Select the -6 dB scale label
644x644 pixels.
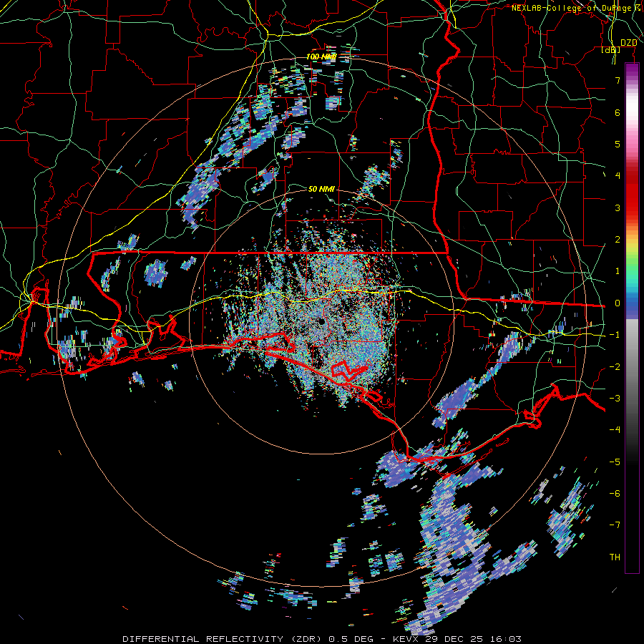tap(615, 494)
